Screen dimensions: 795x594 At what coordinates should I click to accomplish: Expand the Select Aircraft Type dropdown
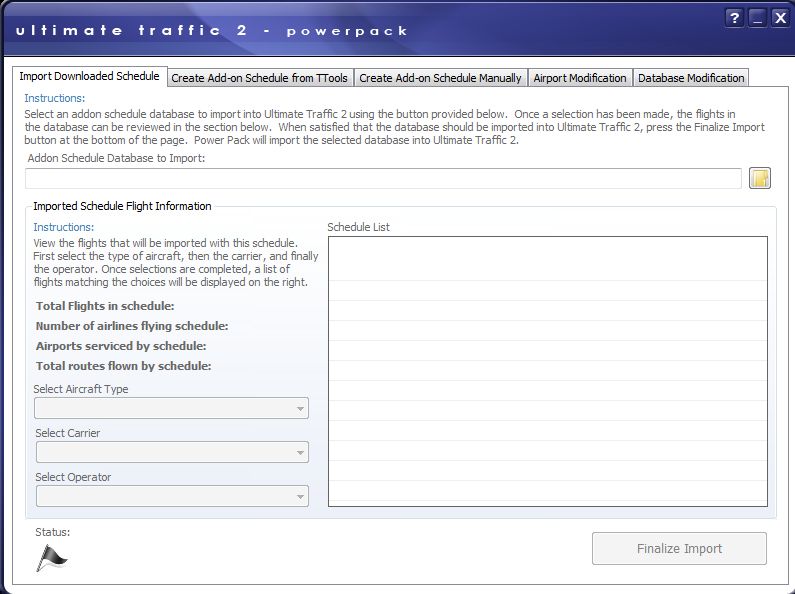click(171, 408)
